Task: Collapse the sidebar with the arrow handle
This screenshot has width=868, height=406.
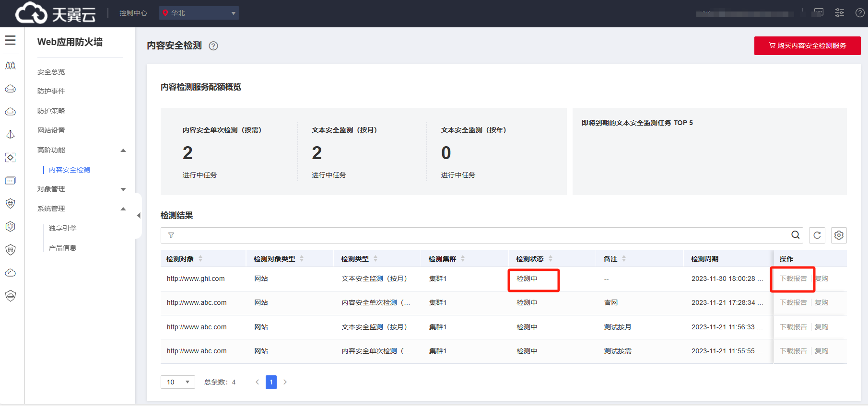Action: pyautogui.click(x=139, y=216)
